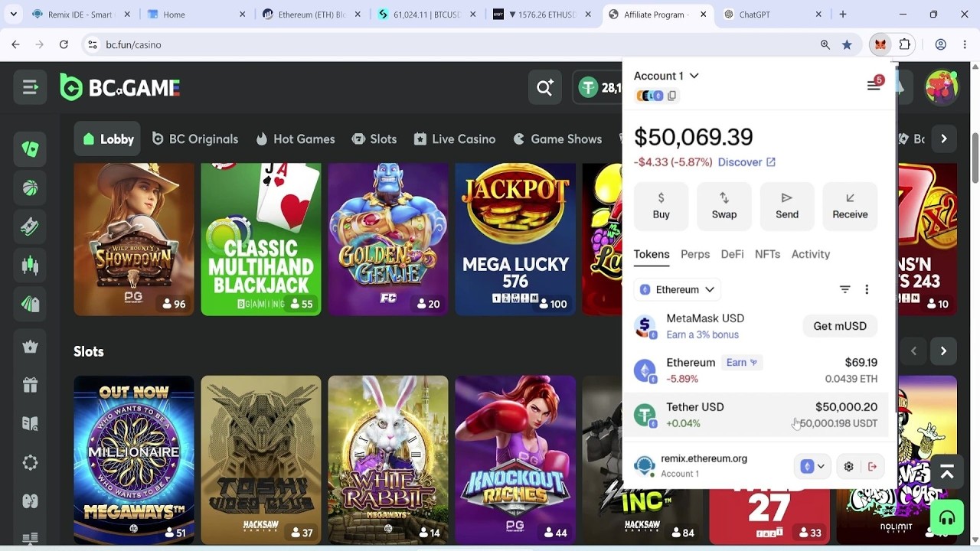Disconnect remix.ethereum.org site icon
The height and width of the screenshot is (551, 980).
click(x=872, y=466)
